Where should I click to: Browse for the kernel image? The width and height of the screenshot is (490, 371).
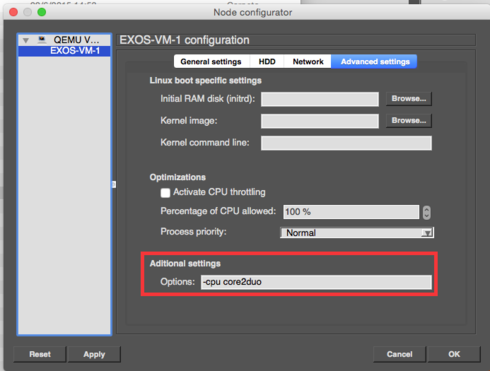click(x=409, y=121)
